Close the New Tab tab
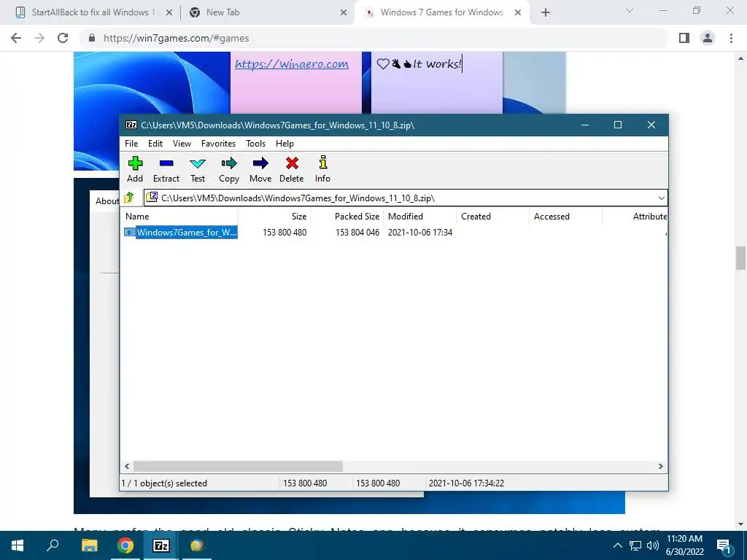This screenshot has height=560, width=747. 344,13
